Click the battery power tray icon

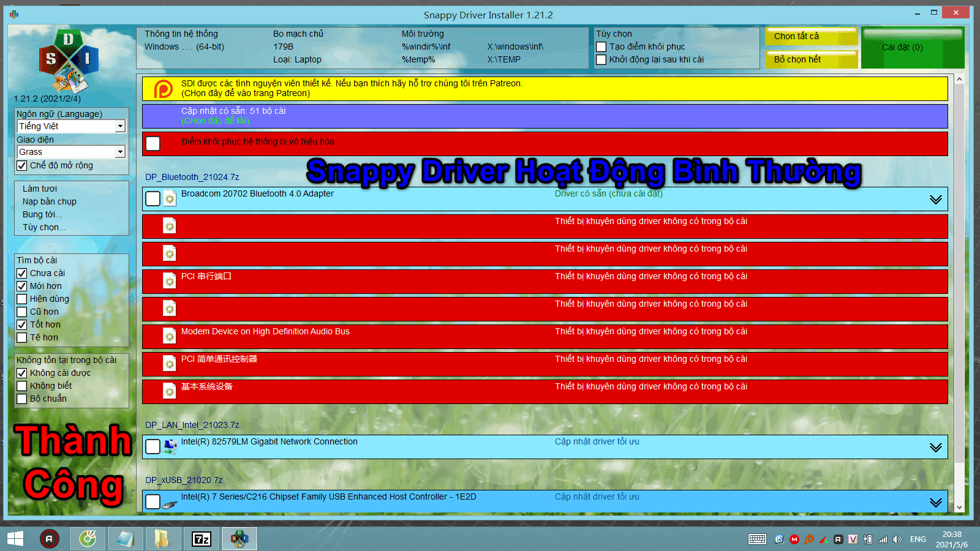click(x=868, y=539)
